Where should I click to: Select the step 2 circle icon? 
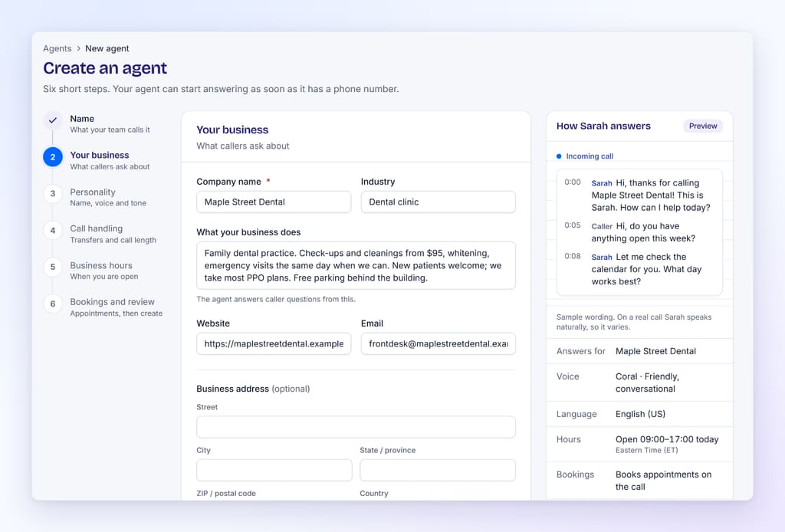pos(53,157)
